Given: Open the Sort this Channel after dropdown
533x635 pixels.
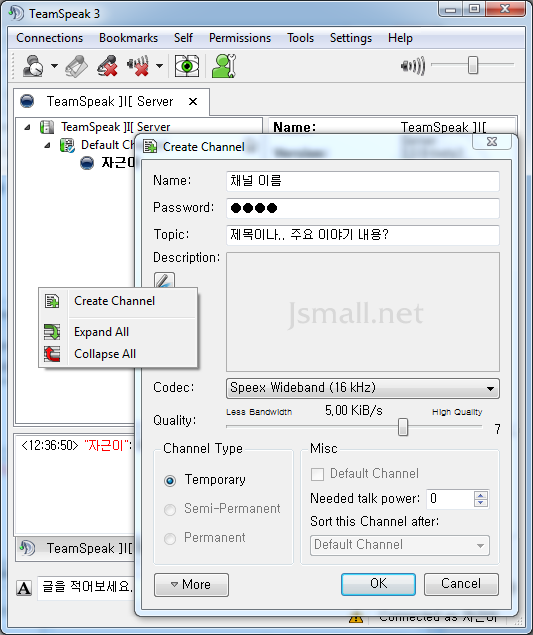Looking at the screenshot, I should click(399, 545).
